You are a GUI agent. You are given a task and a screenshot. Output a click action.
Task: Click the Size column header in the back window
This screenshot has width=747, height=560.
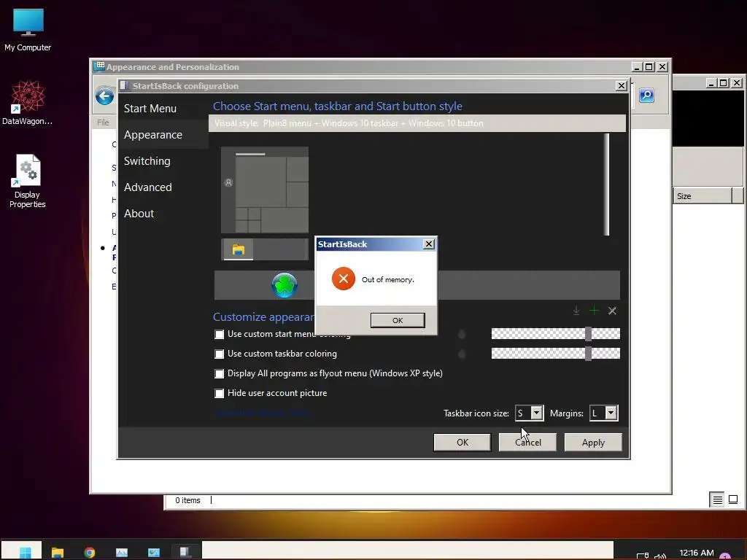703,195
